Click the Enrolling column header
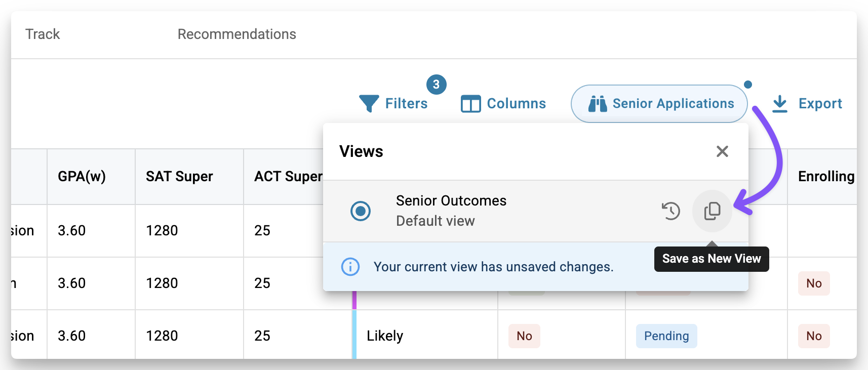Screen dimensions: 868x370 click(x=826, y=176)
